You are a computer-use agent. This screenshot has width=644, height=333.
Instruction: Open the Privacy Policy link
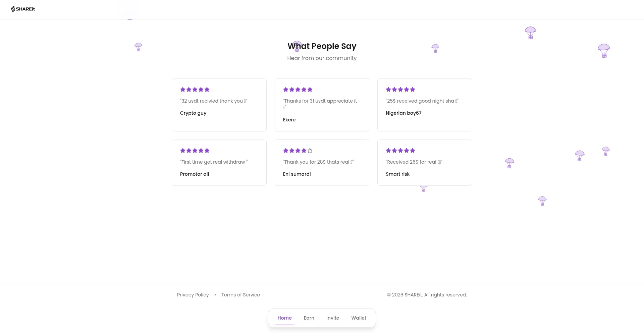[x=193, y=295]
